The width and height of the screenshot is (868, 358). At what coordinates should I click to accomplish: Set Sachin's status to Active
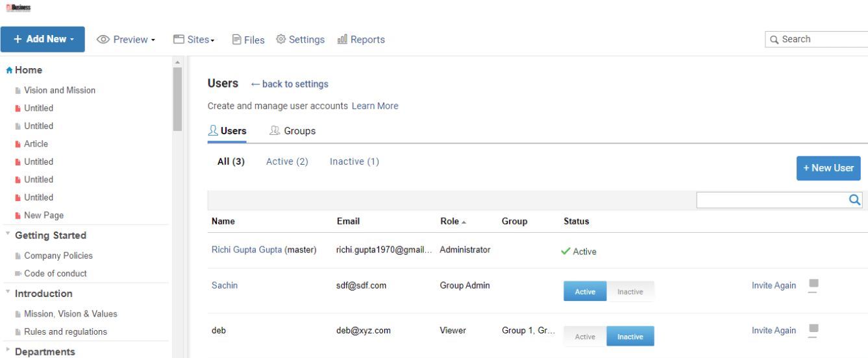click(x=585, y=291)
